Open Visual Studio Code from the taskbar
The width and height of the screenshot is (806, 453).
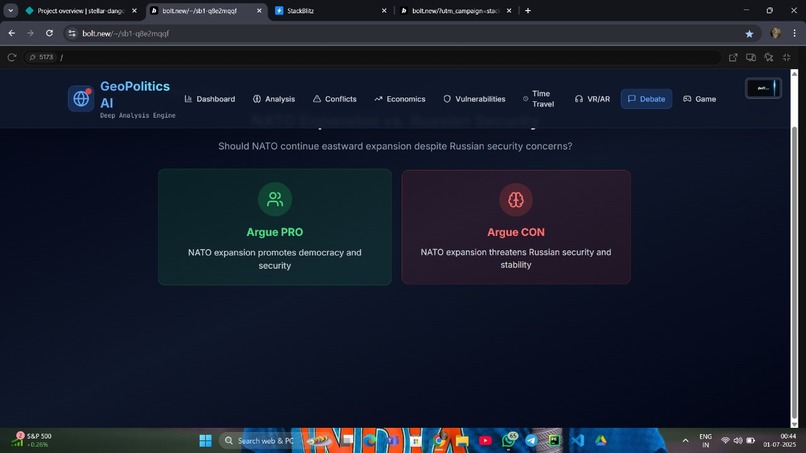578,441
